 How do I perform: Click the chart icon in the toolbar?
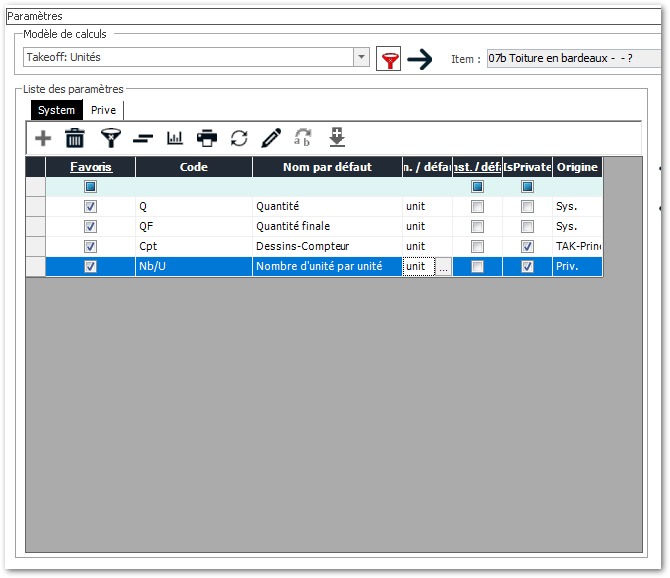[175, 138]
